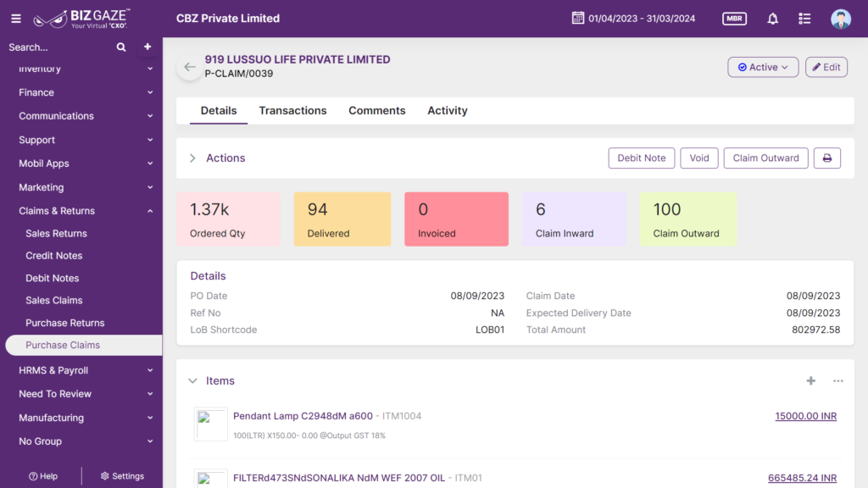Screen dimensions: 868x488
Task: Open the financial year calendar icon
Action: 578,19
